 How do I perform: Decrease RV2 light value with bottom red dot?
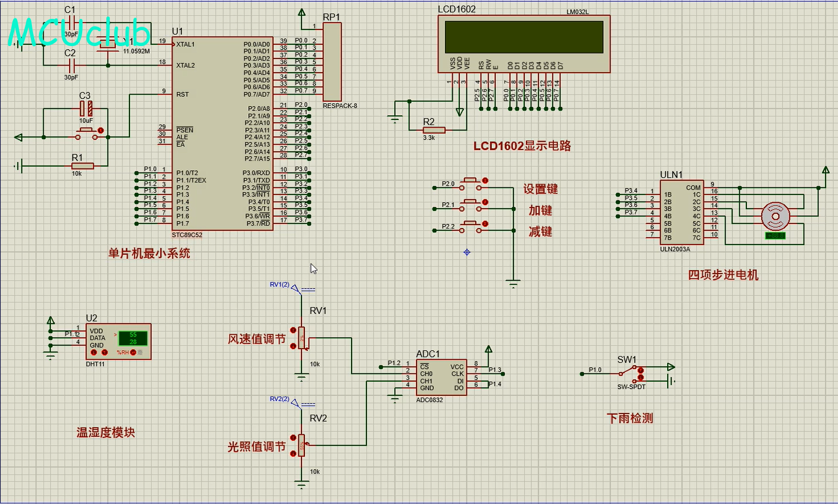pyautogui.click(x=293, y=452)
